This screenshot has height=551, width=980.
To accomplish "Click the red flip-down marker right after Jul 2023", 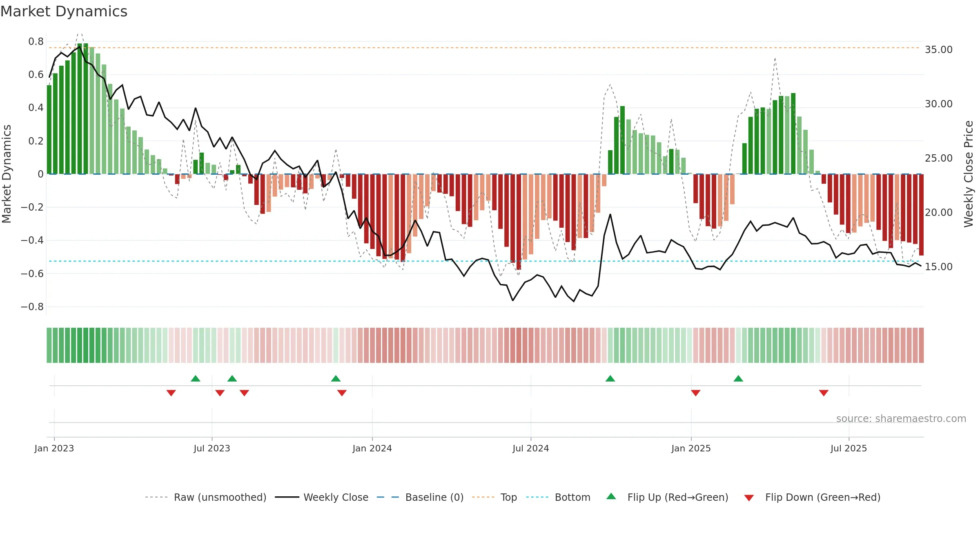I will pyautogui.click(x=220, y=393).
